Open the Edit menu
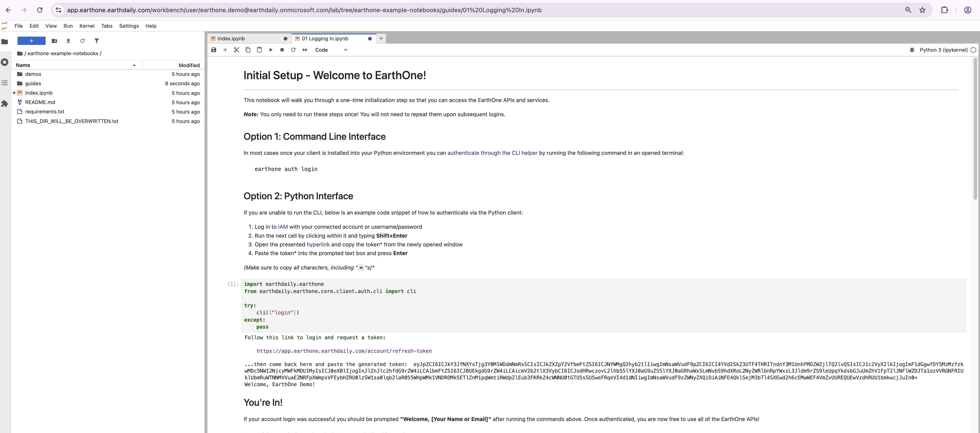This screenshot has width=980, height=433. click(x=34, y=26)
